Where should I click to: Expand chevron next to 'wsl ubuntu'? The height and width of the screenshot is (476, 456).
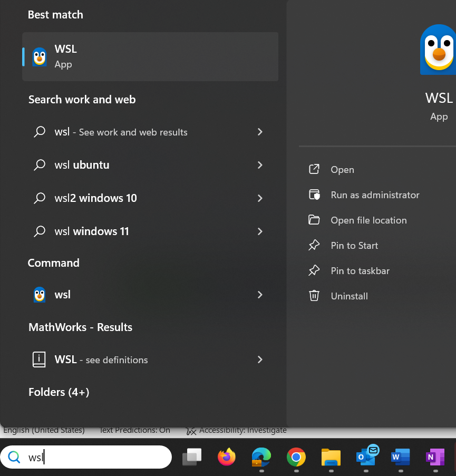[x=260, y=165]
